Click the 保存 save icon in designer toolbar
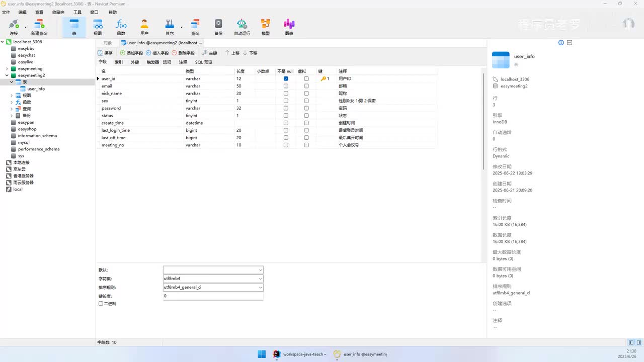This screenshot has width=644, height=362. tap(105, 53)
